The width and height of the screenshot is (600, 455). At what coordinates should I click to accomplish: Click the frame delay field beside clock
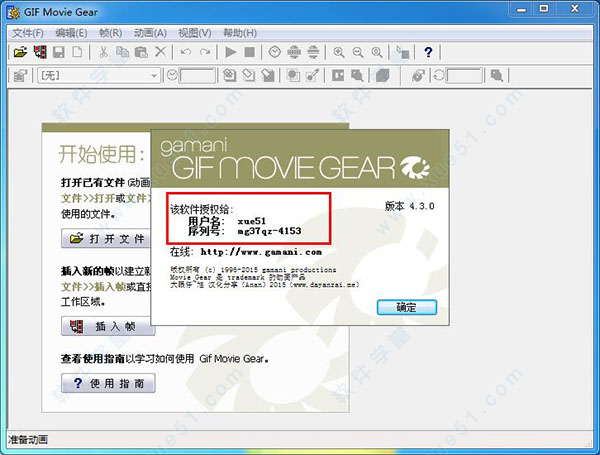[197, 76]
